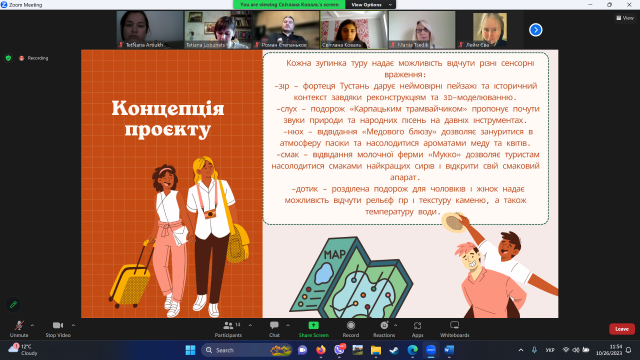
Task: Open network settings from the tray
Action: pyautogui.click(x=566, y=350)
